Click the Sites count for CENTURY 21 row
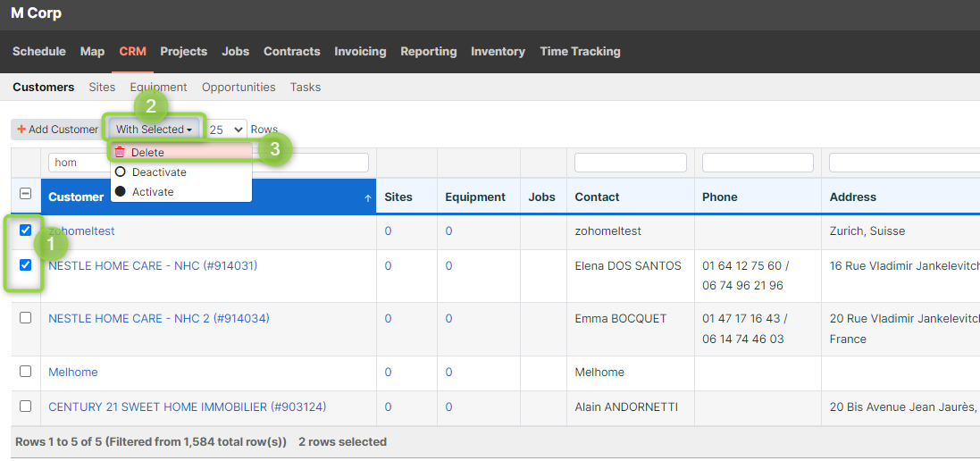The height and width of the screenshot is (461, 980). (x=388, y=407)
